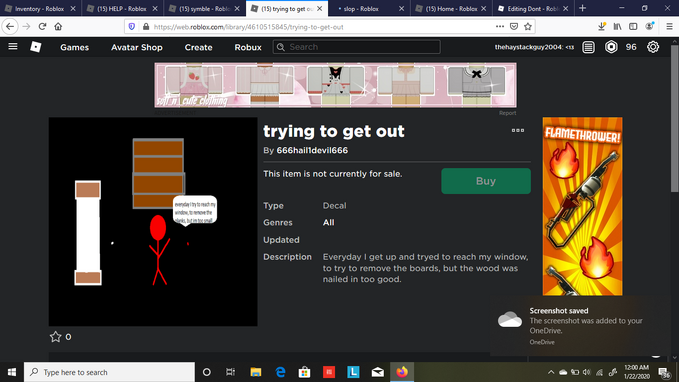Bookmark this page with Firefox star
679x382 pixels.
(527, 26)
